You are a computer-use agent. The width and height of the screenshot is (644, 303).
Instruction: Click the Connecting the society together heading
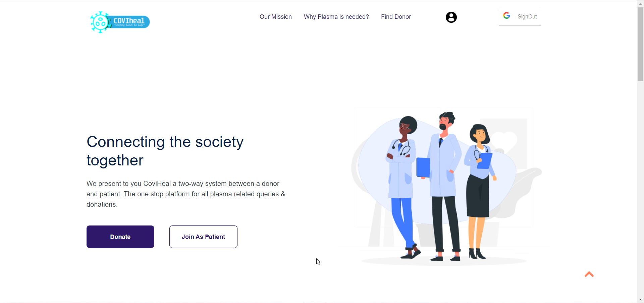click(x=165, y=151)
